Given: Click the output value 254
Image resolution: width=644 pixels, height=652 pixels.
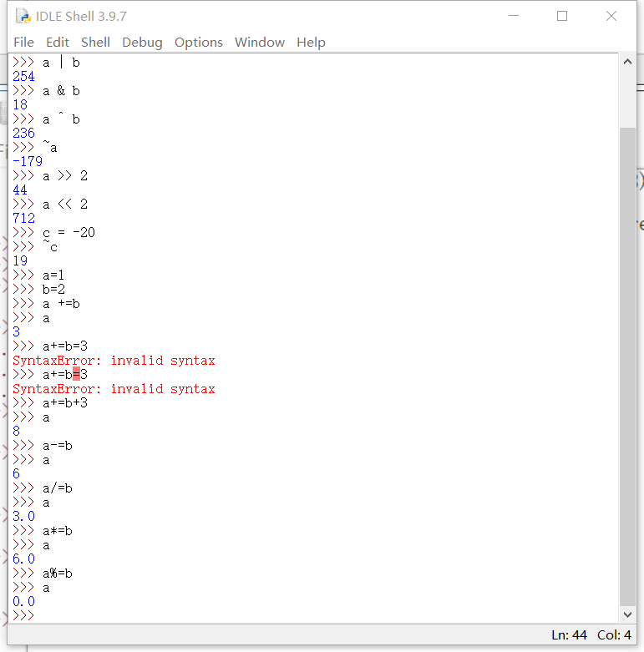Looking at the screenshot, I should 23,76.
